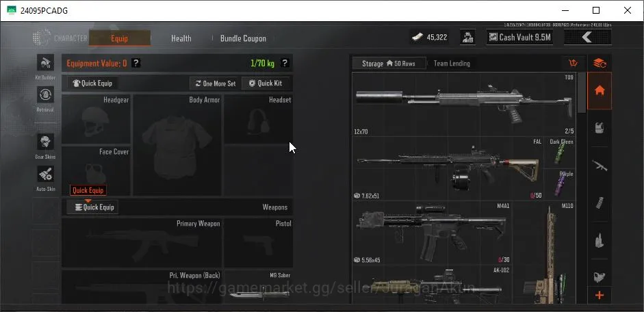644x312 pixels.
Task: Select the ammunition bullets category filter icon
Action: coord(600,240)
